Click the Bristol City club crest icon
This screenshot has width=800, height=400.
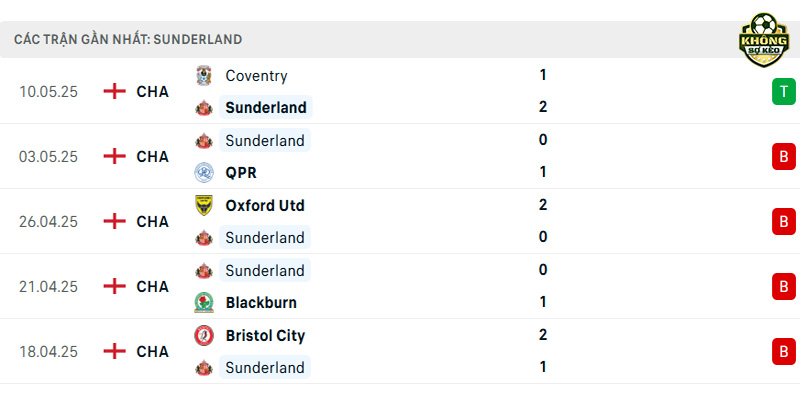204,335
